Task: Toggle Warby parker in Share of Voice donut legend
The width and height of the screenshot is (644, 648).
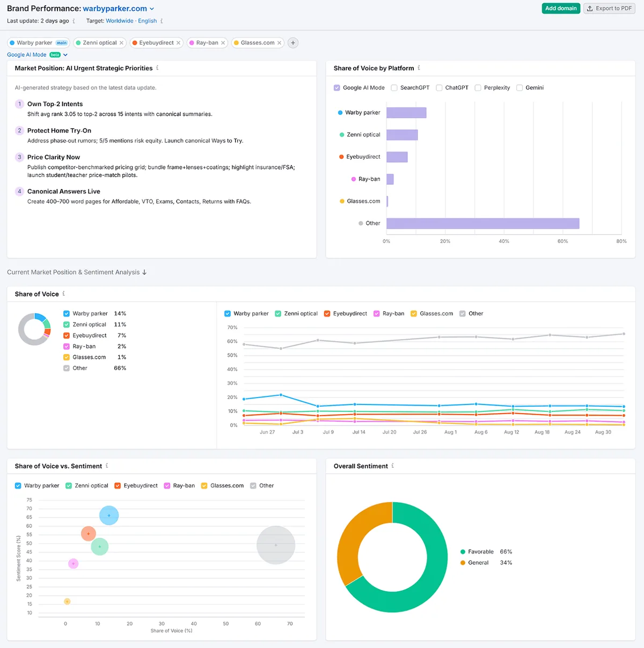Action: (67, 314)
